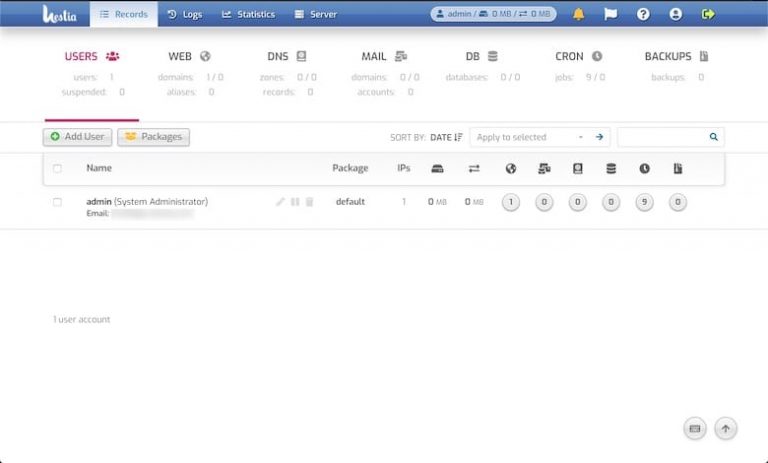Expand the Apply to selected dropdown

pyautogui.click(x=529, y=137)
